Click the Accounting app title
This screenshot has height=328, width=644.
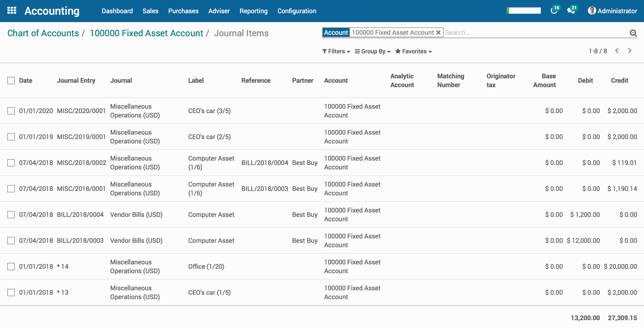coord(52,11)
